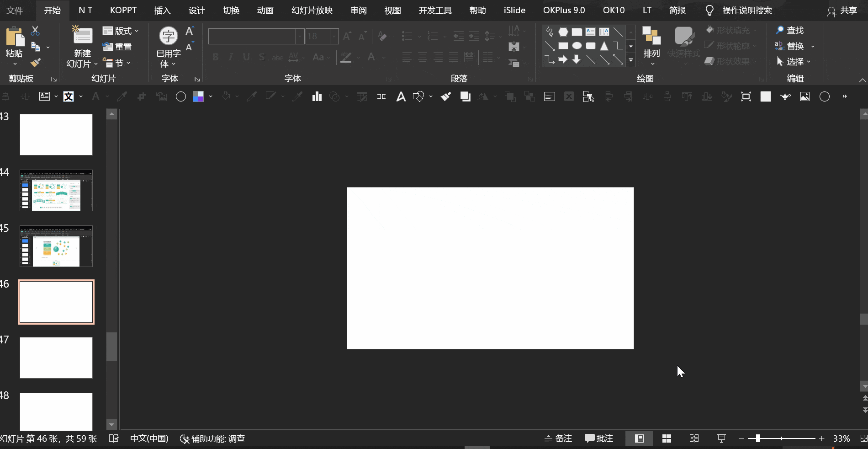Choose the right arrow shape in the gallery
The image size is (868, 449).
tap(563, 59)
